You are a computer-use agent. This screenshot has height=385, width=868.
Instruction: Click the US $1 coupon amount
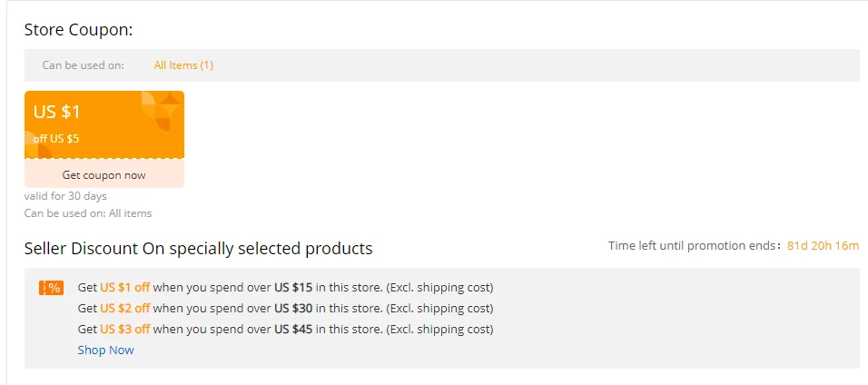coord(57,113)
